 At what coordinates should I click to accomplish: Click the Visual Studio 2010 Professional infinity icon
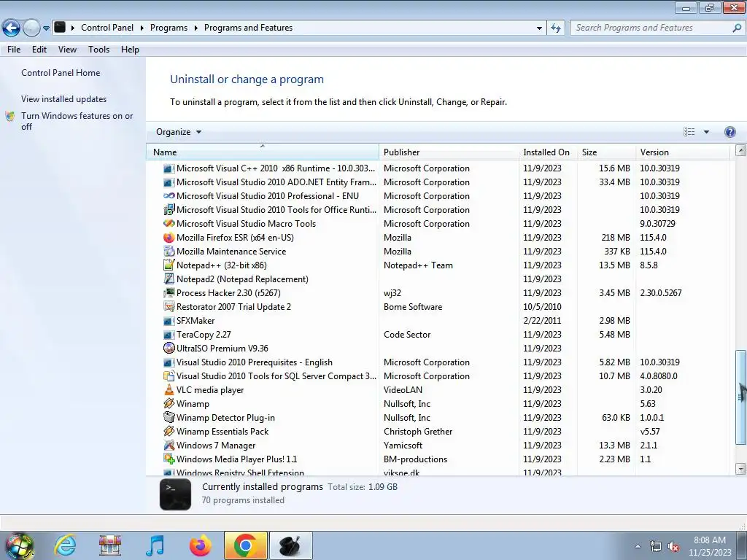[x=169, y=195]
